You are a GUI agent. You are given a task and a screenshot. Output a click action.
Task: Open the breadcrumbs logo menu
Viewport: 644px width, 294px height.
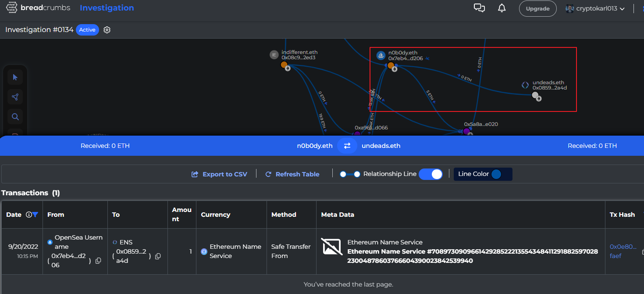click(11, 7)
